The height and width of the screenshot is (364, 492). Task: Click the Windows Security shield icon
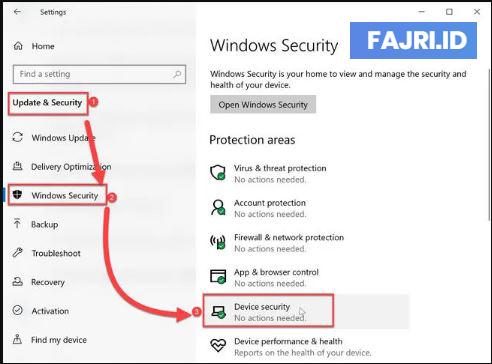click(x=17, y=195)
